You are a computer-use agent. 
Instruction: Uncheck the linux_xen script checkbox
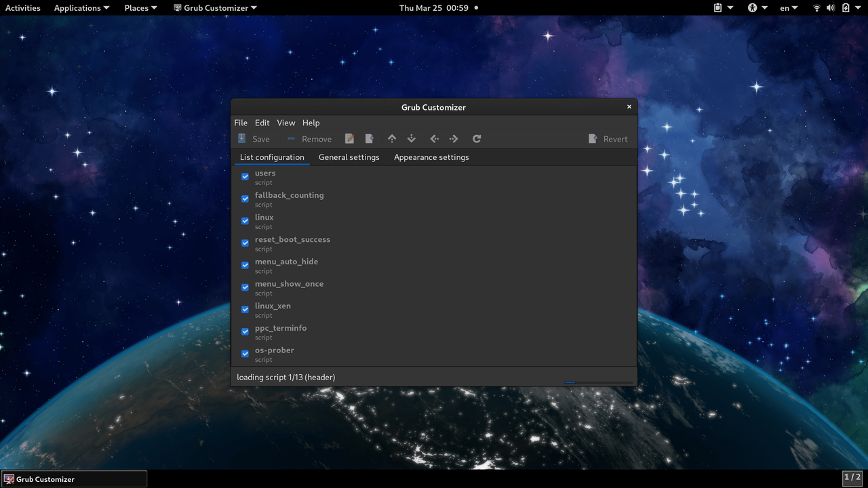click(245, 309)
